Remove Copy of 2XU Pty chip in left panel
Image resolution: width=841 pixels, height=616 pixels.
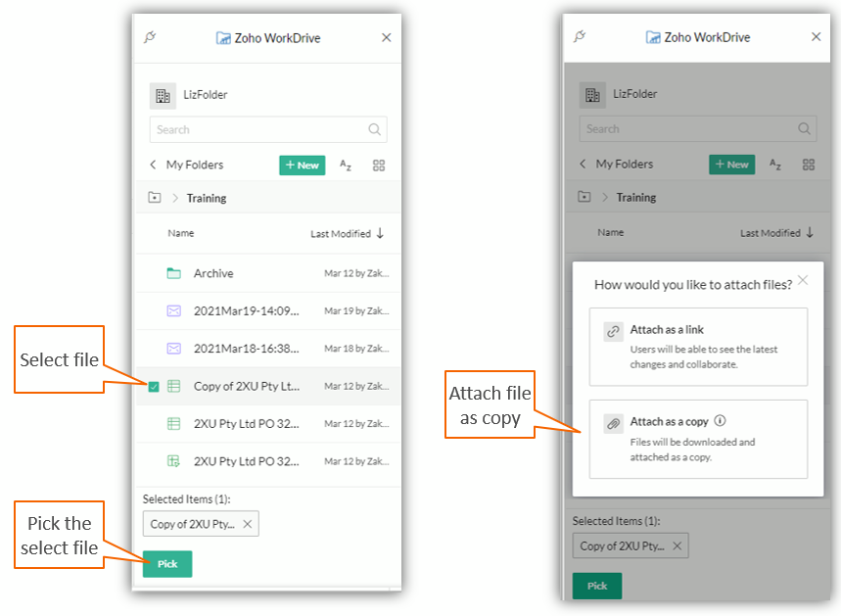point(248,524)
